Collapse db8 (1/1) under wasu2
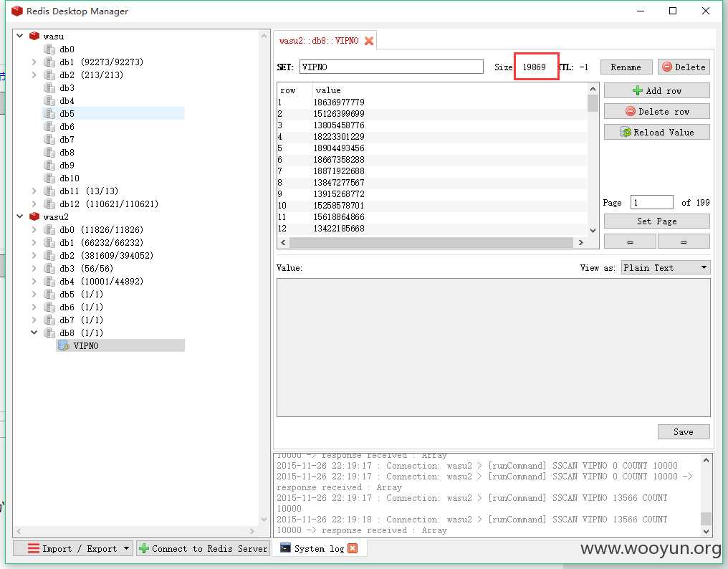This screenshot has width=728, height=569. [34, 333]
